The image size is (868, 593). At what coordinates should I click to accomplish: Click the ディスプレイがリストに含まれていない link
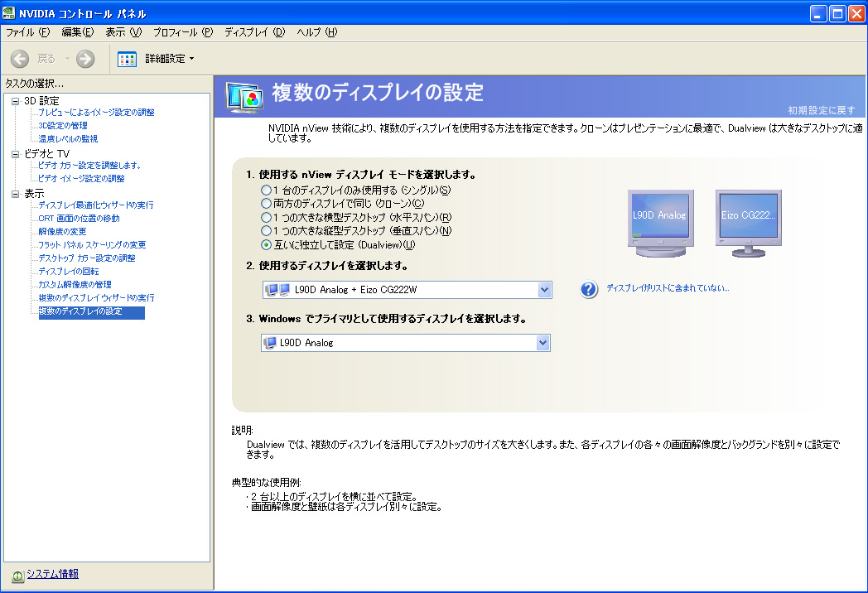(x=668, y=288)
